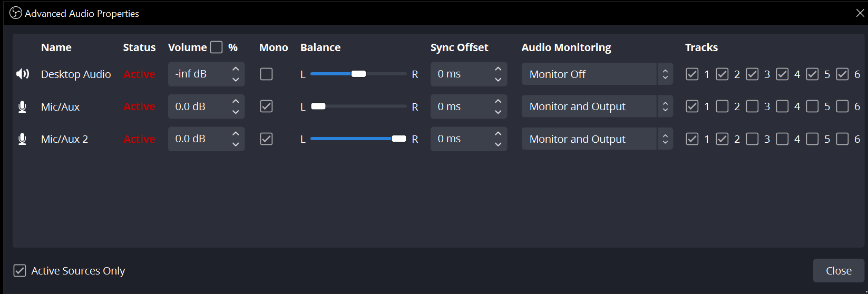Enable track 4 for Mic/Aux 2

coord(782,139)
